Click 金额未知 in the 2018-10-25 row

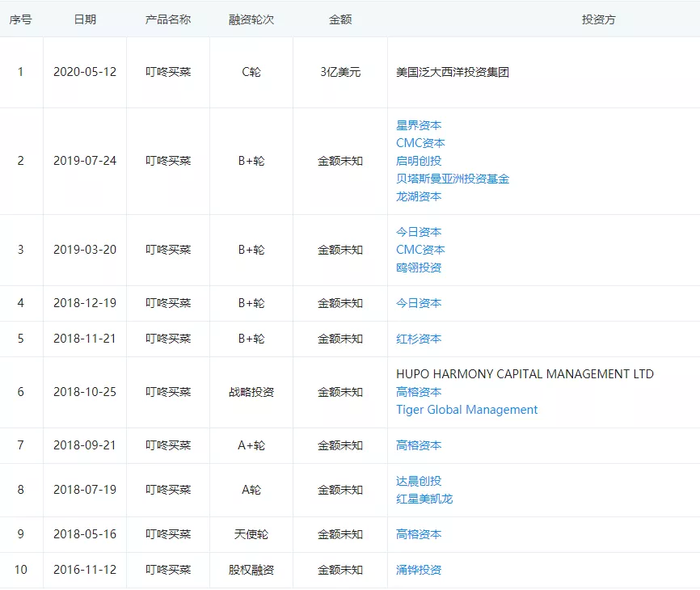[340, 392]
